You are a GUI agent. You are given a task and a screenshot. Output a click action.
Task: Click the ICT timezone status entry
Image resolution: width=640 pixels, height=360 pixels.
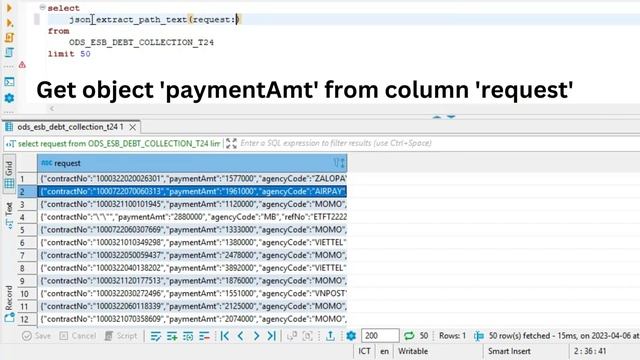[x=364, y=351]
